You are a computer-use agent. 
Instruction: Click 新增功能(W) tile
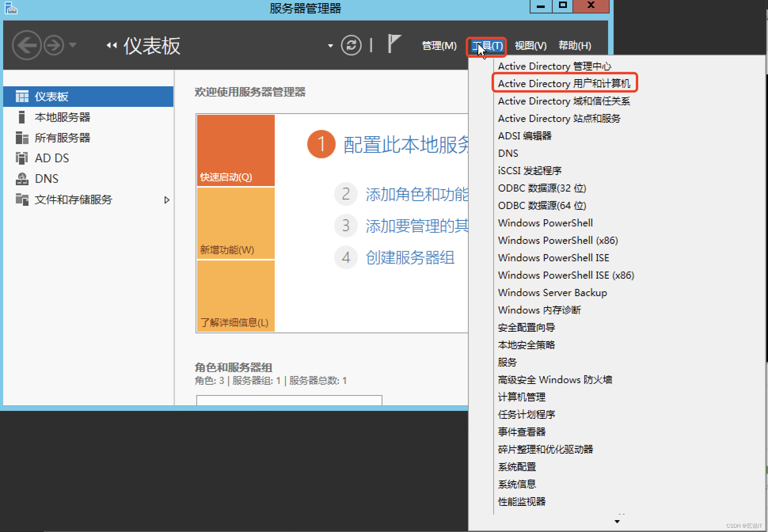[x=236, y=223]
